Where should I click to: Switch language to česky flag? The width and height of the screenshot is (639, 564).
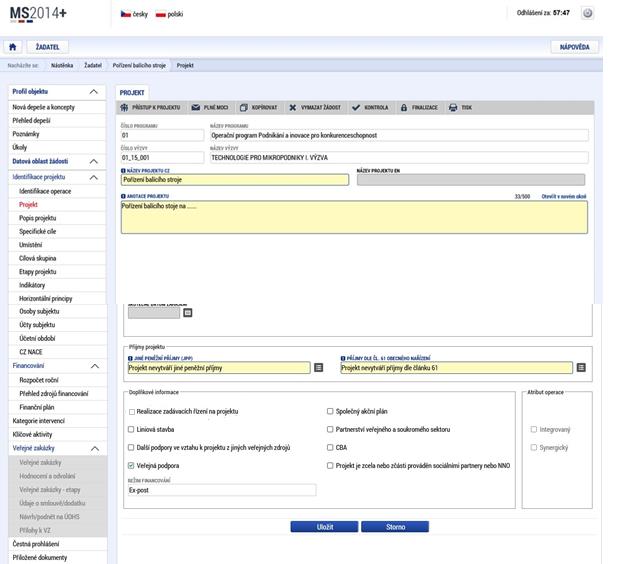click(x=126, y=14)
